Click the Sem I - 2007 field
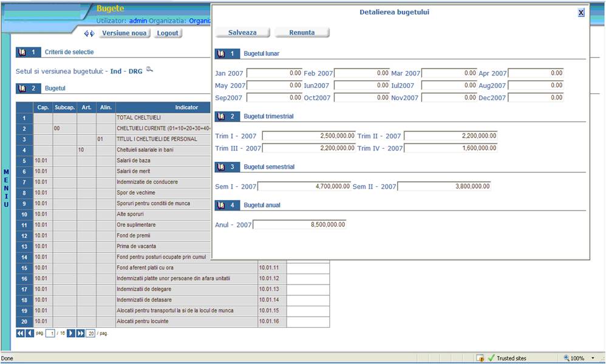This screenshot has width=606, height=364. coord(304,186)
